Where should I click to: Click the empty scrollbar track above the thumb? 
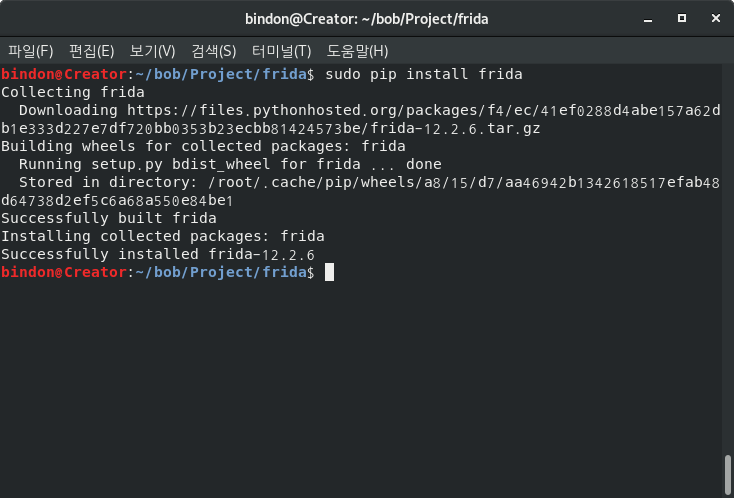[728, 250]
